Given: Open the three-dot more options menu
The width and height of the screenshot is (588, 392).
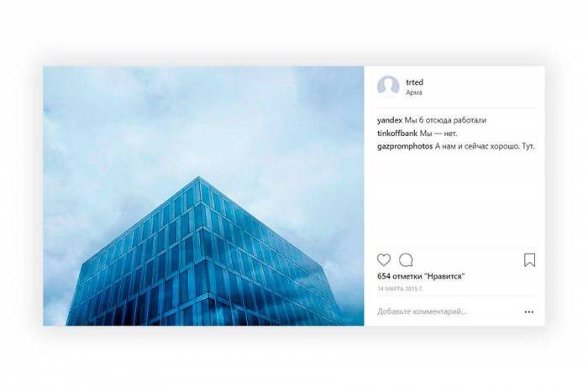Looking at the screenshot, I should pos(528,311).
